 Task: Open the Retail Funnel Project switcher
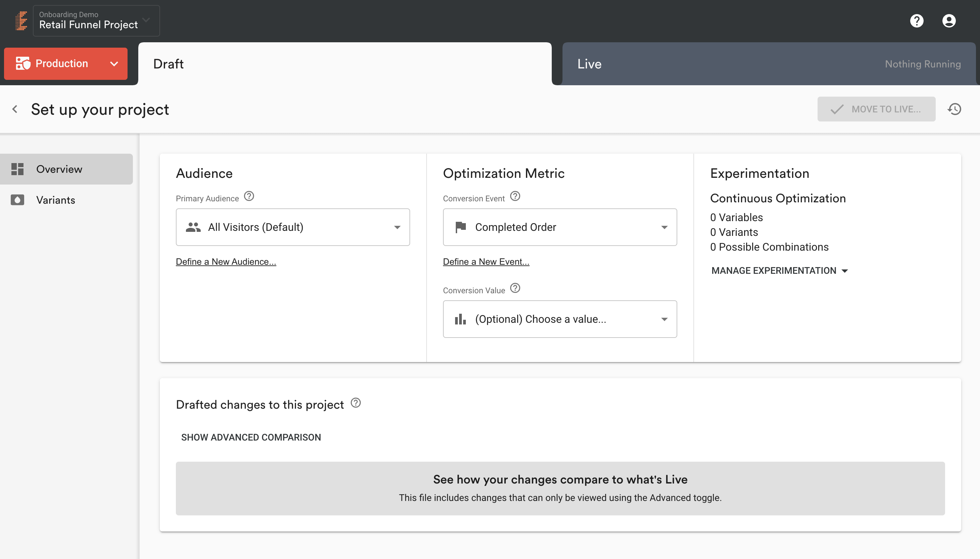click(x=96, y=21)
